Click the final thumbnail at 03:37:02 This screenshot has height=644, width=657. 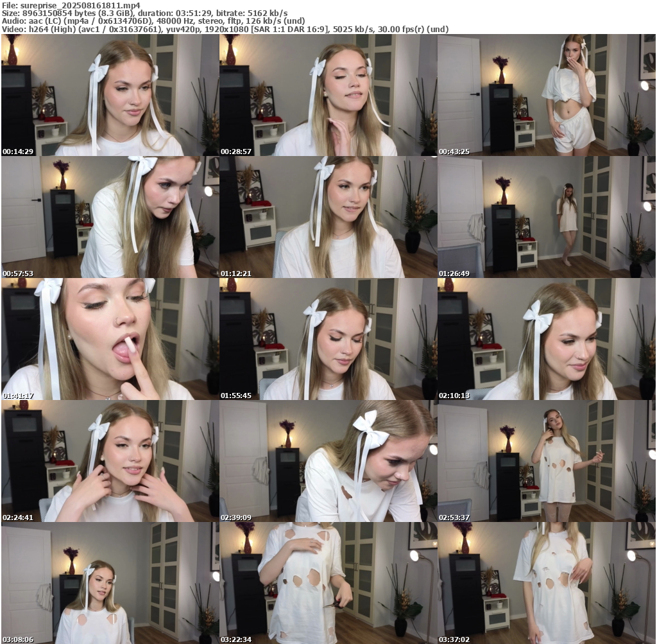pyautogui.click(x=546, y=583)
